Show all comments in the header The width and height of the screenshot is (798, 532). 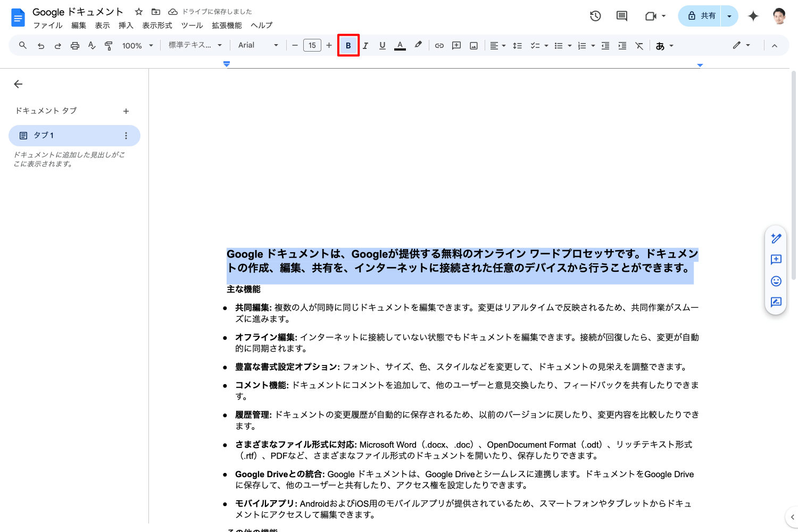(622, 16)
